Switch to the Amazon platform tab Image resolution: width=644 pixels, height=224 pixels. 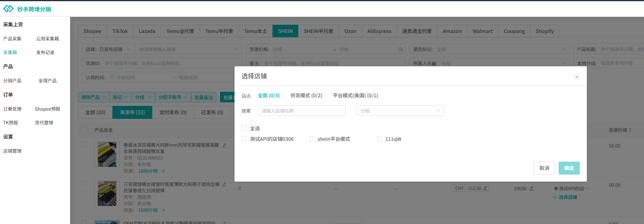pyautogui.click(x=452, y=31)
